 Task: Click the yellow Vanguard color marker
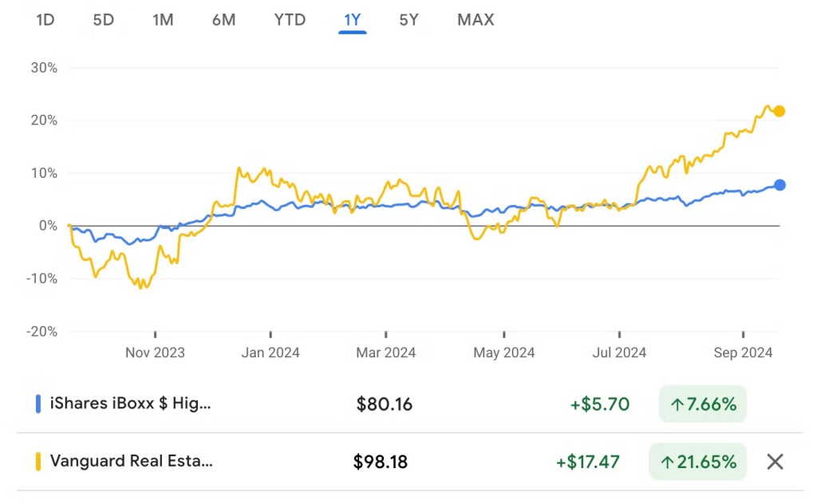pos(38,461)
